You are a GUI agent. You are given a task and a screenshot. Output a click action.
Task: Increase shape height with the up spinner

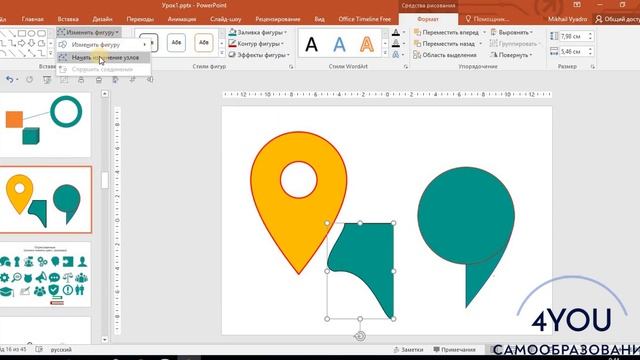(590, 34)
